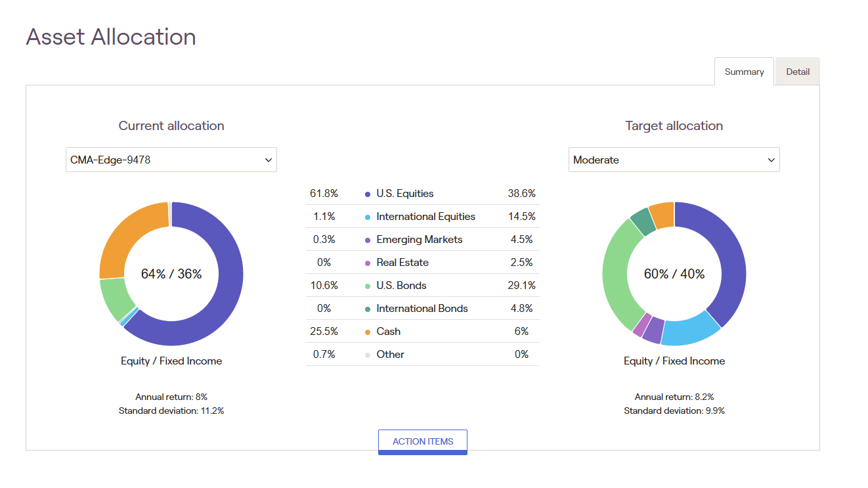Select the U.S. Bonds label
The height and width of the screenshot is (488, 868).
(402, 286)
